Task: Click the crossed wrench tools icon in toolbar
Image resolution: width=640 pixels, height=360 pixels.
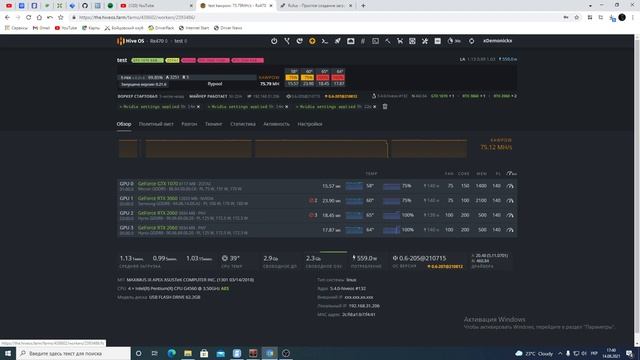Action: pos(425,41)
